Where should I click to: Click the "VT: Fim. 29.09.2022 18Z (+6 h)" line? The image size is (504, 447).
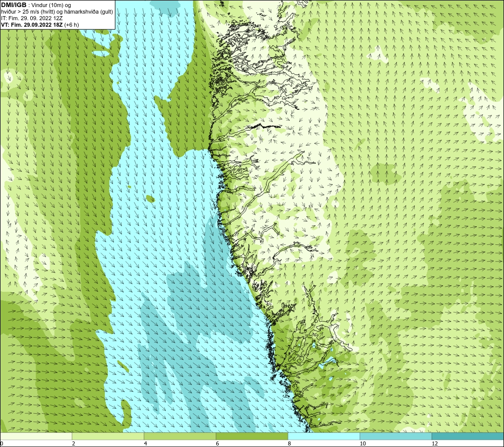point(40,25)
